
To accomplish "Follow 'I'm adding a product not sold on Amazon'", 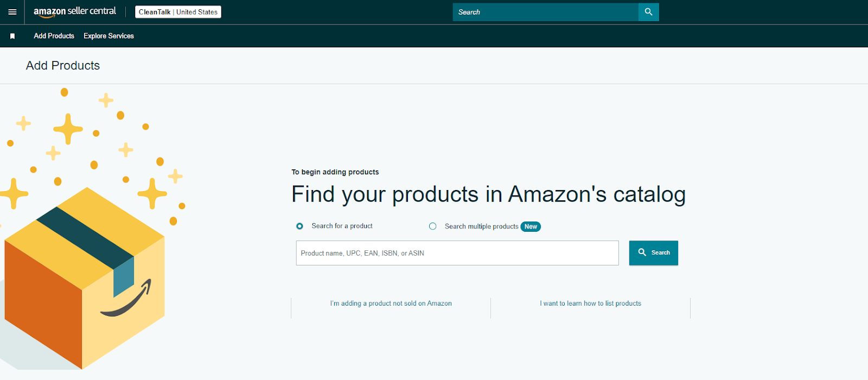I will point(391,303).
